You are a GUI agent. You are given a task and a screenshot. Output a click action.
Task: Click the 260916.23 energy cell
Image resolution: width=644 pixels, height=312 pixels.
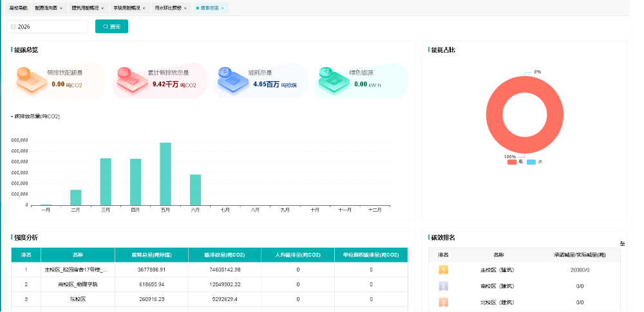(x=151, y=300)
